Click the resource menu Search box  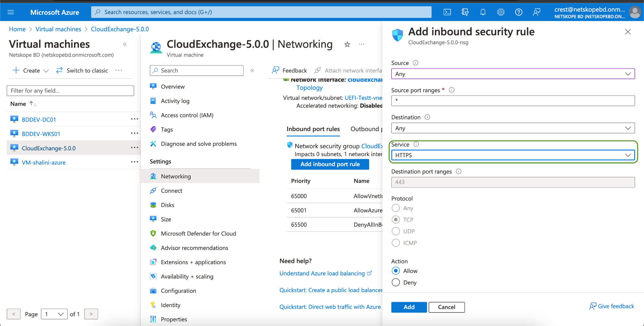197,71
